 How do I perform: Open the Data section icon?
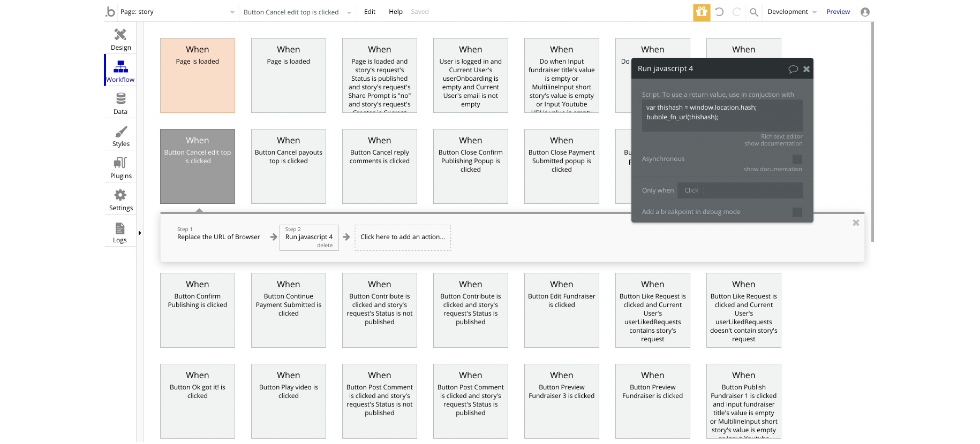(x=120, y=103)
